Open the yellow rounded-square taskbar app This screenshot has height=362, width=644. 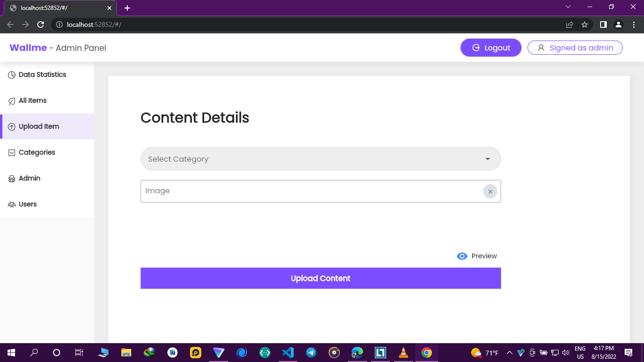click(x=196, y=353)
